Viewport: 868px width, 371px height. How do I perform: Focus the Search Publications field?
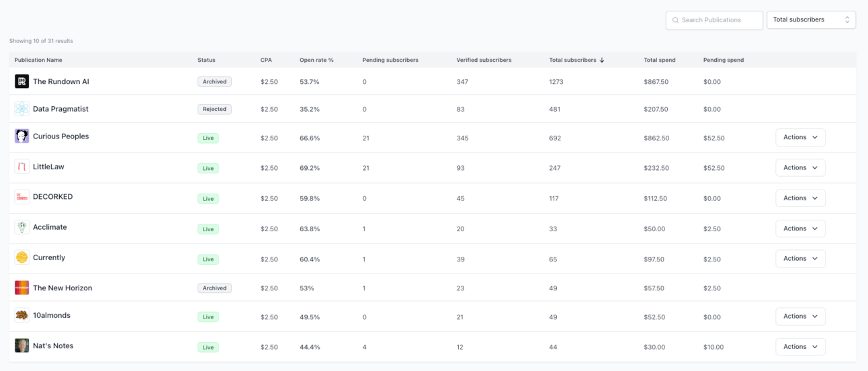714,20
